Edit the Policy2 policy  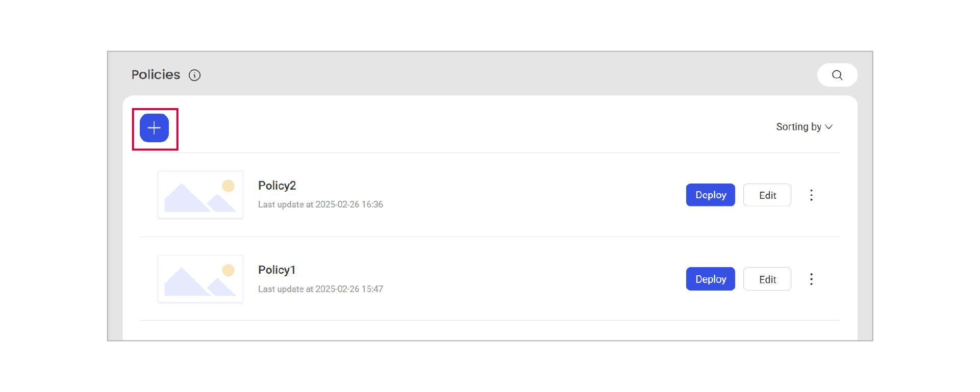click(x=767, y=195)
